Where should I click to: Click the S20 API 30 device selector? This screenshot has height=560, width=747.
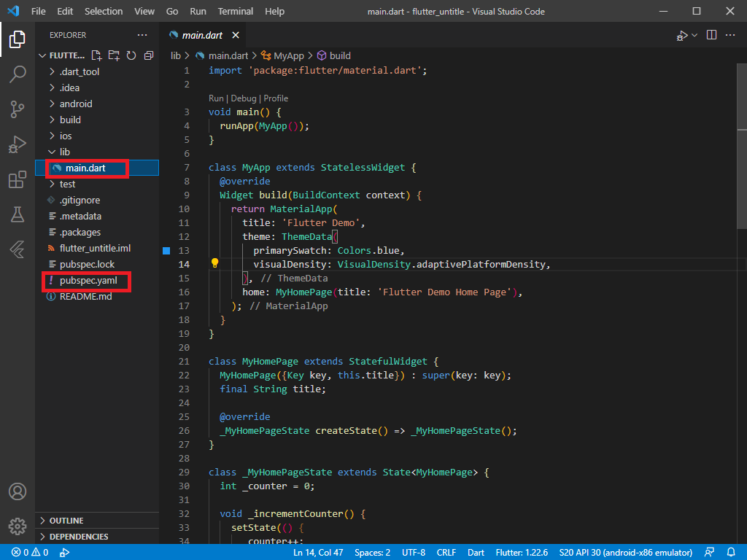coord(626,553)
